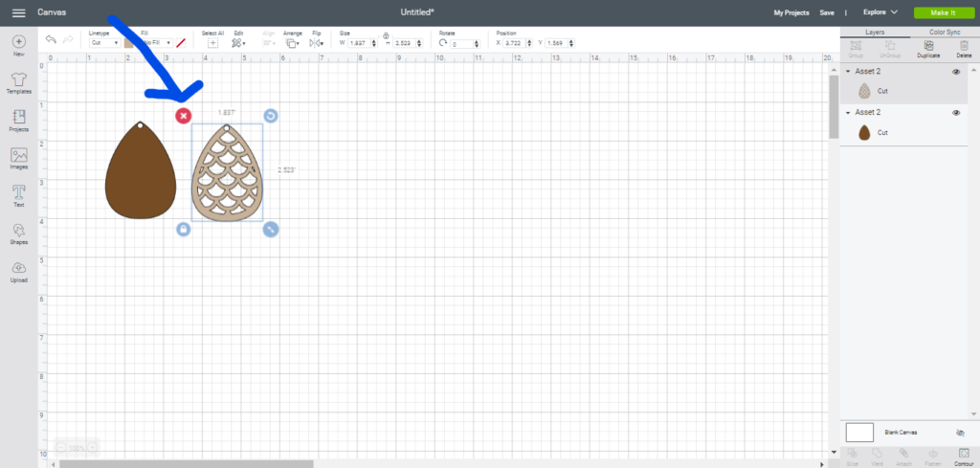Switch to the Layers tab
The image size is (980, 468).
(875, 32)
